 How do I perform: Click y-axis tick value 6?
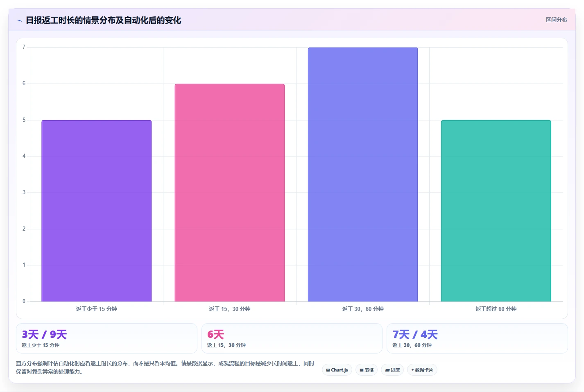pyautogui.click(x=24, y=84)
